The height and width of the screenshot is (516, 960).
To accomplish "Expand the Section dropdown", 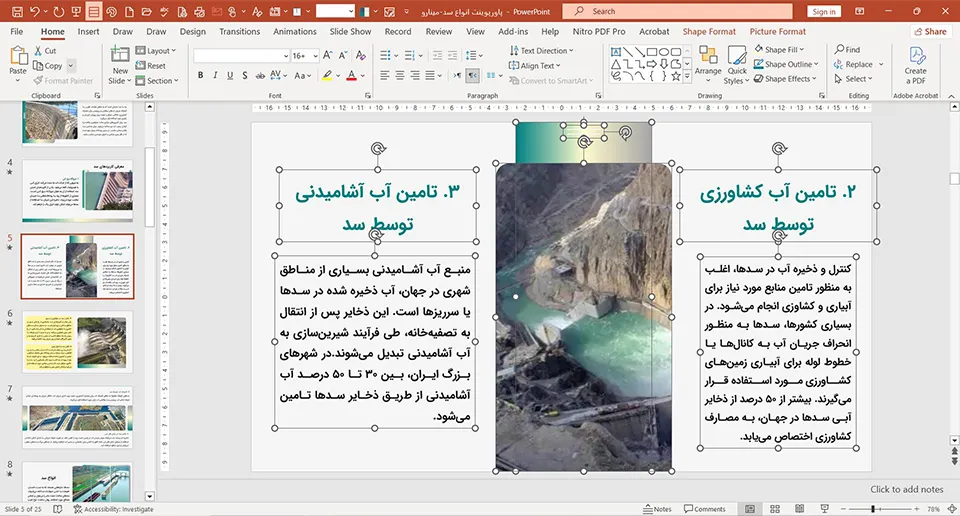I will tap(157, 80).
